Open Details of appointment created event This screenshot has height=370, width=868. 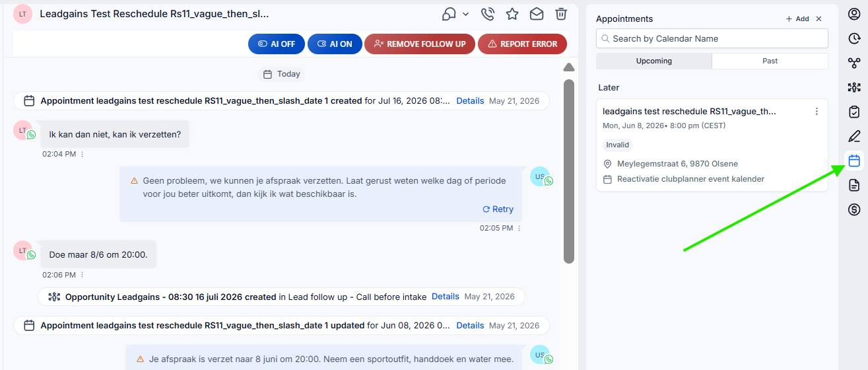pos(470,101)
